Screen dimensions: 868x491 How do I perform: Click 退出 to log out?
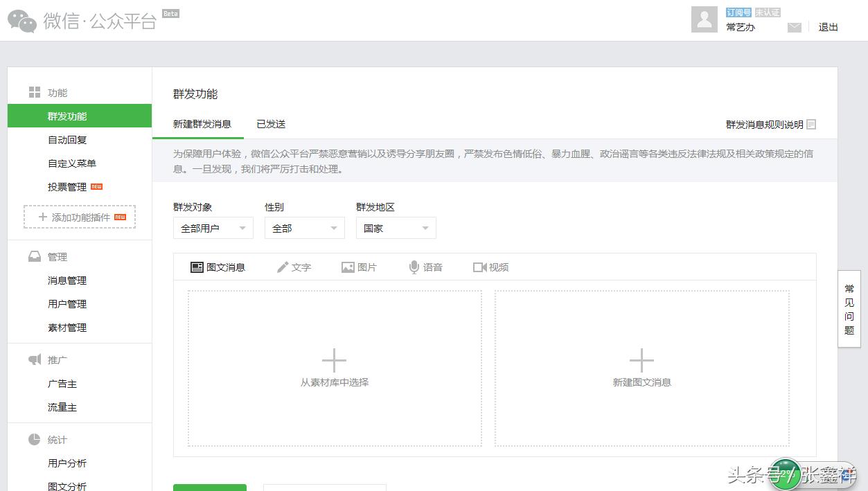pos(827,27)
